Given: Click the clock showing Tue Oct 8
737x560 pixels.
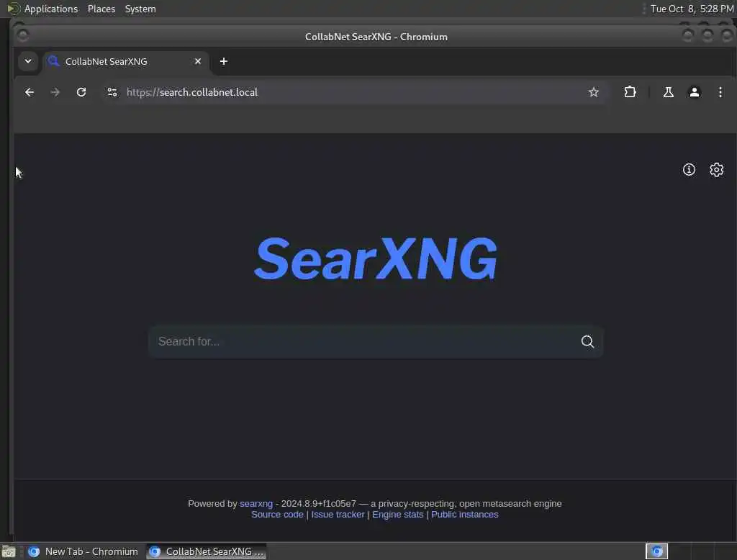Looking at the screenshot, I should click(692, 9).
